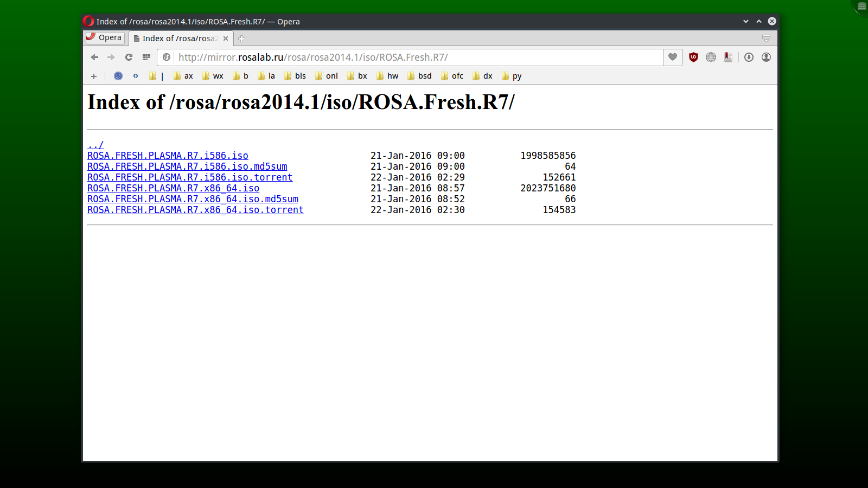This screenshot has height=488, width=868.
Task: View site information badge in address bar
Action: 167,57
